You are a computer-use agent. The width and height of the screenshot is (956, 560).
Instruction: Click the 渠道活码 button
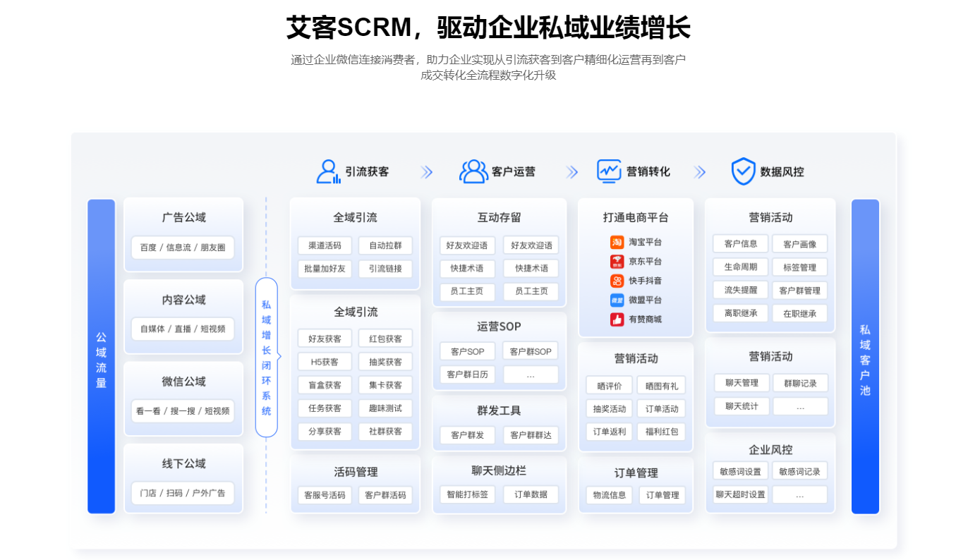(x=324, y=245)
